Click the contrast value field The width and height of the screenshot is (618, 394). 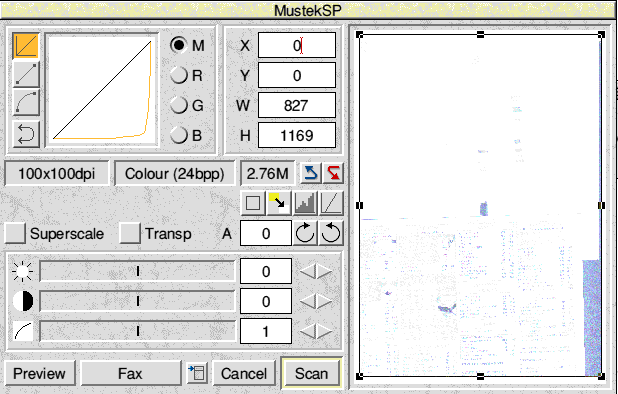point(266,301)
